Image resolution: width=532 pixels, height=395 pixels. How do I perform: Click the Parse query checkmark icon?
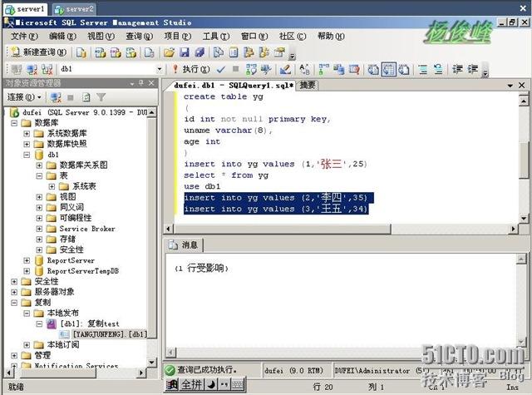click(221, 69)
